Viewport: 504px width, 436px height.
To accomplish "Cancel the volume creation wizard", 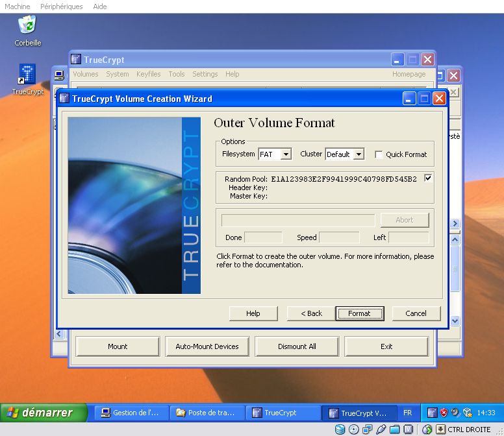I will click(416, 313).
